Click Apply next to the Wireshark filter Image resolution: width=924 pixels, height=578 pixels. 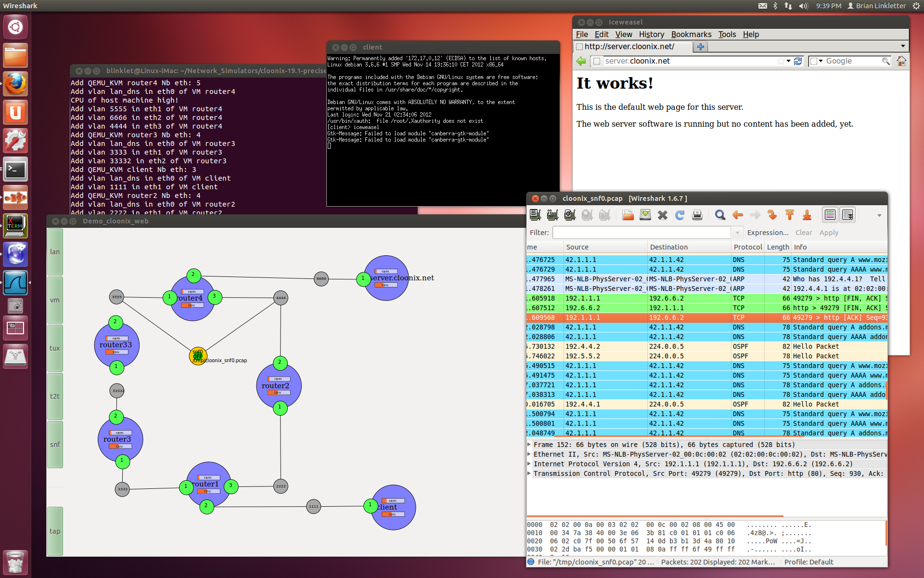(x=829, y=233)
